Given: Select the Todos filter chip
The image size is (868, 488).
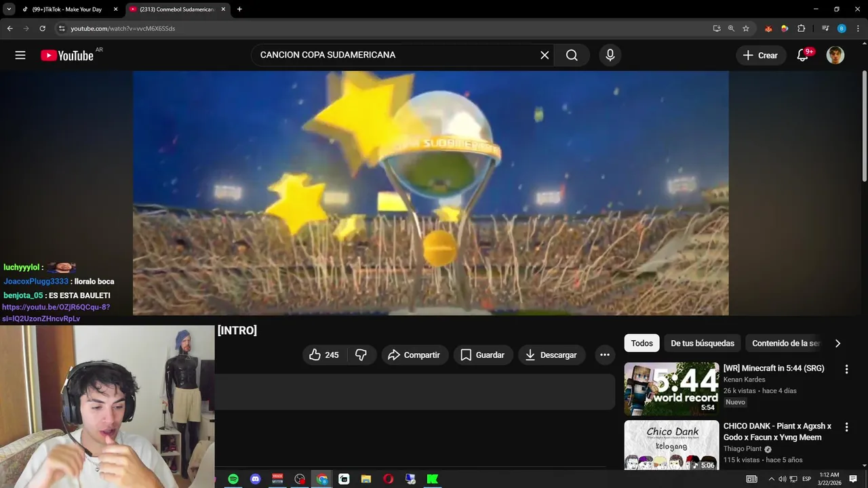Looking at the screenshot, I should [642, 344].
